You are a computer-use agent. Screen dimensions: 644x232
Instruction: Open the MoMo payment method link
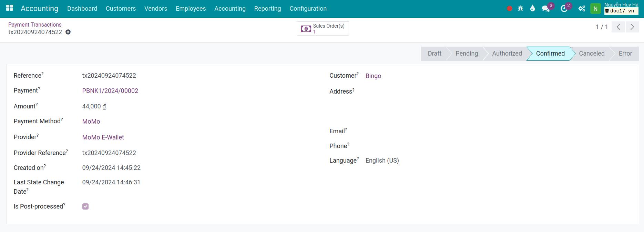coord(91,122)
